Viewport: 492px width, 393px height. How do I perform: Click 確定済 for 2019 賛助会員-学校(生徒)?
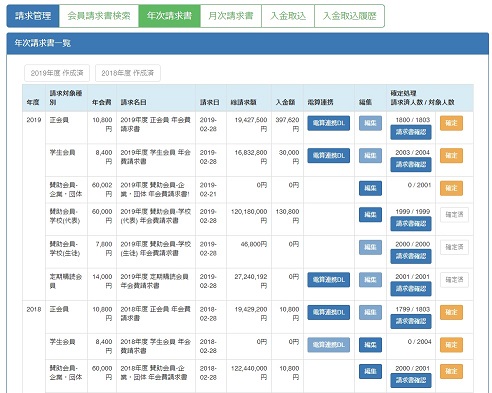click(454, 247)
